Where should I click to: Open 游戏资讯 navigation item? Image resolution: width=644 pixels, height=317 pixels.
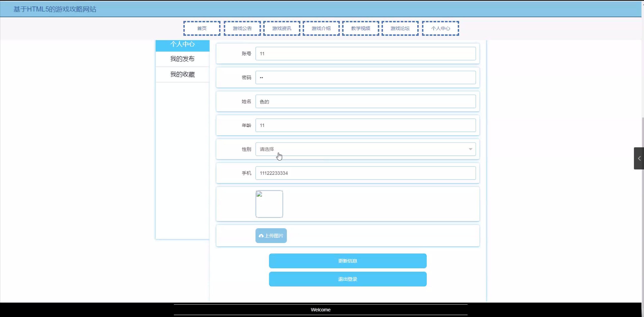pos(281,28)
